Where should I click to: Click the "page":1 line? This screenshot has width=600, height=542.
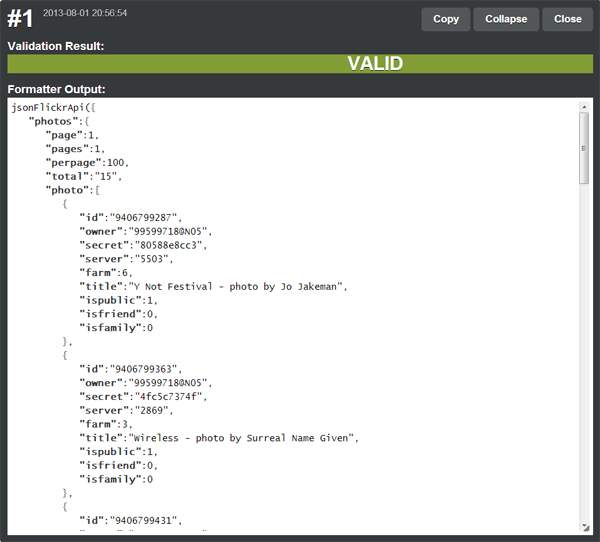pyautogui.click(x=72, y=135)
